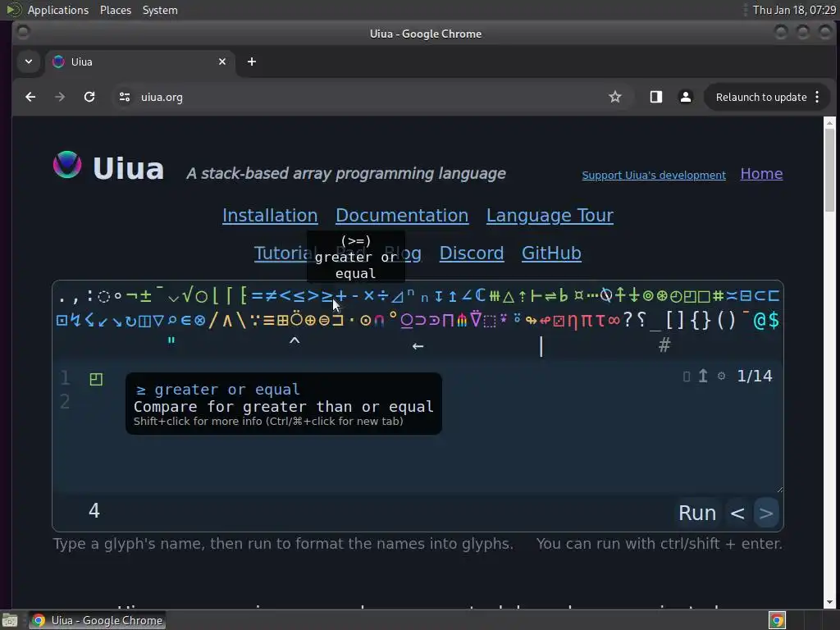Insert the scan \ glyph
Image resolution: width=840 pixels, height=630 pixels.
(240, 321)
